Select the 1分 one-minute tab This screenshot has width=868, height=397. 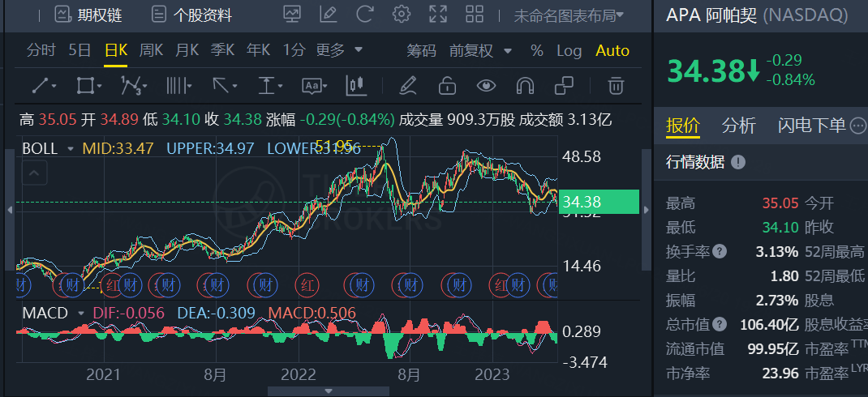tap(294, 50)
